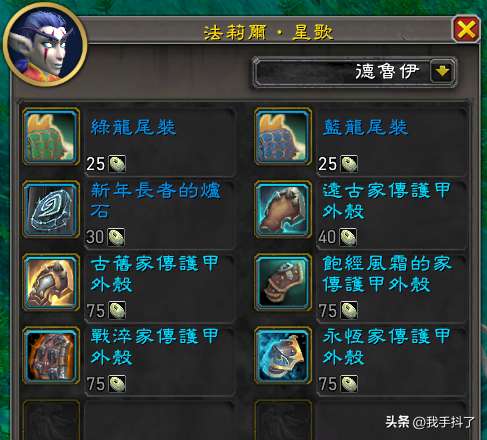
Task: Close the 法莉爾·星歌 vendor window
Action: tap(466, 29)
